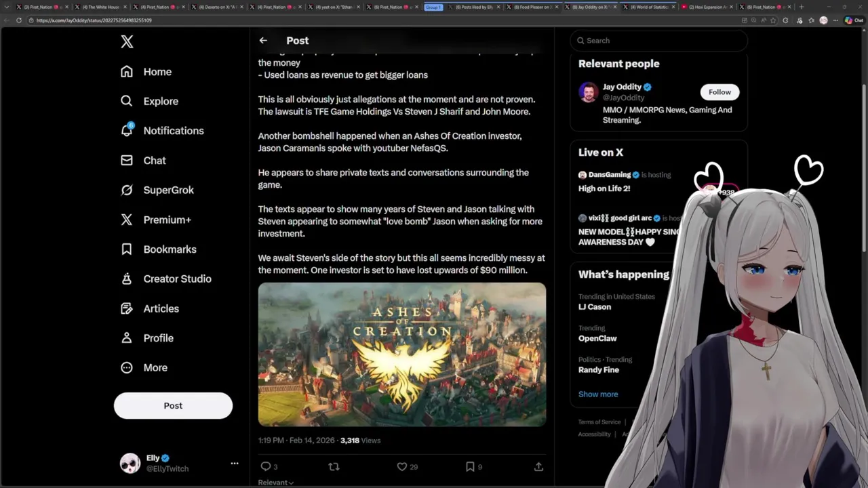Open the OpenClaw trending topic

coord(597,333)
